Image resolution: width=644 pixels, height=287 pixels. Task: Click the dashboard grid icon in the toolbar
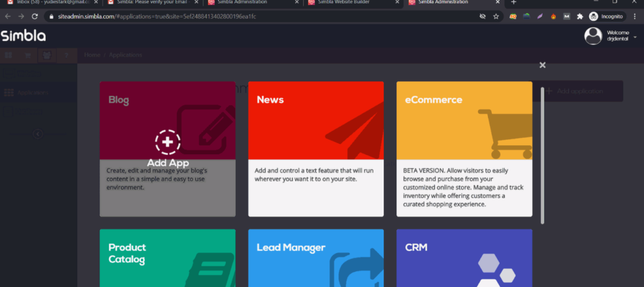(8, 55)
